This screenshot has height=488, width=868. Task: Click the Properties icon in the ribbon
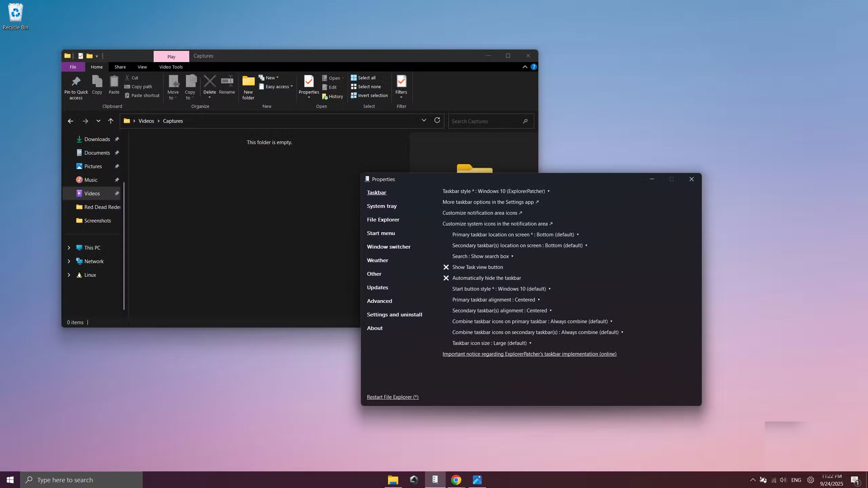308,82
